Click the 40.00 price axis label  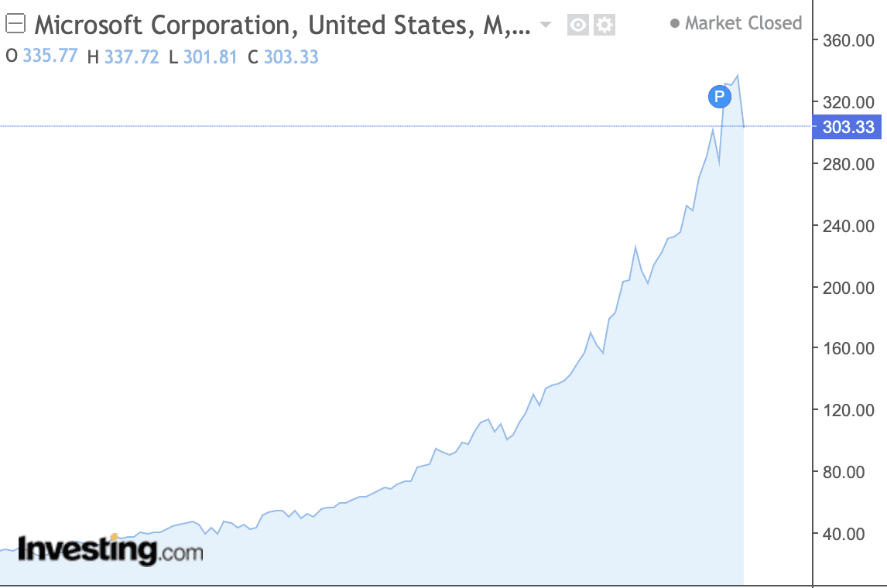click(x=850, y=533)
